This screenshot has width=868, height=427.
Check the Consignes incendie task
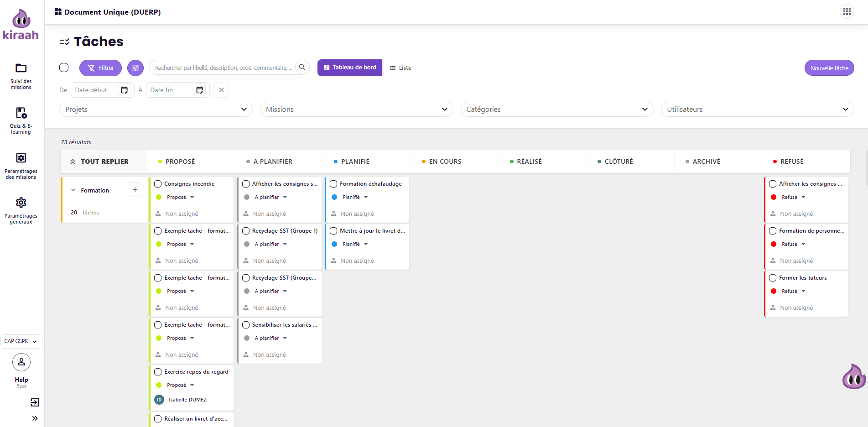click(x=158, y=184)
